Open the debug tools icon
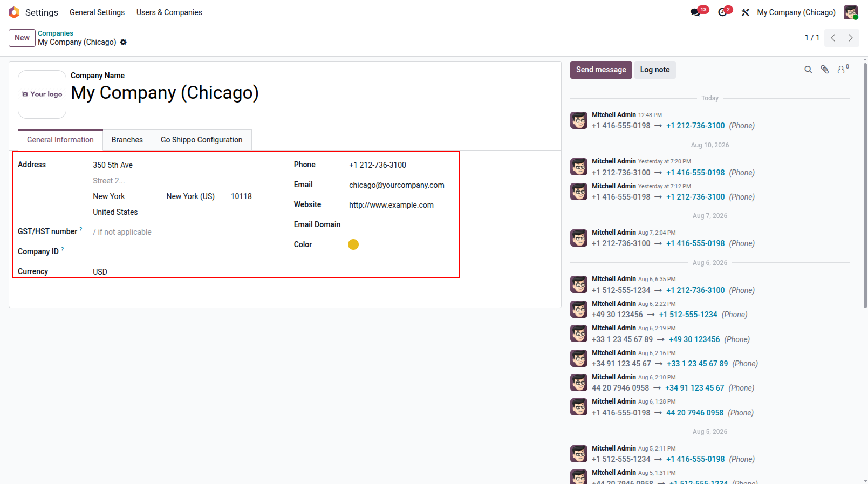 [x=746, y=12]
